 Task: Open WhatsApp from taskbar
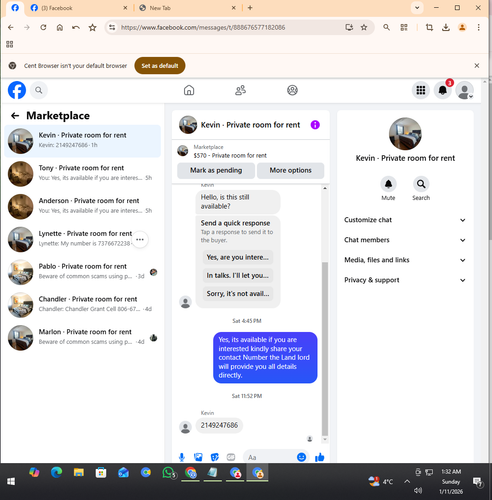pos(169,472)
